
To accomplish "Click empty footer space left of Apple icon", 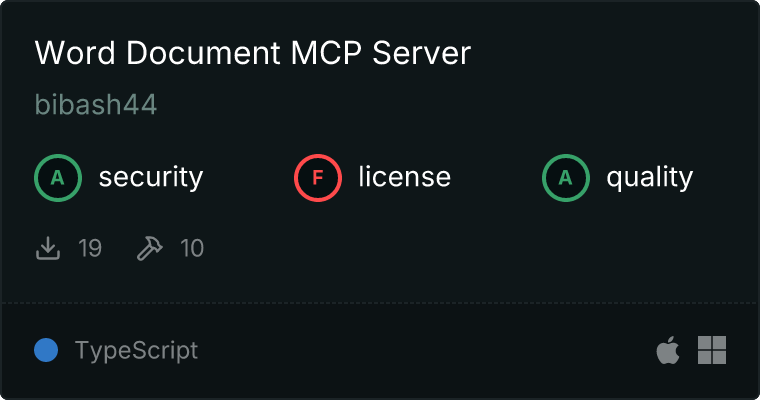I will tap(427, 350).
